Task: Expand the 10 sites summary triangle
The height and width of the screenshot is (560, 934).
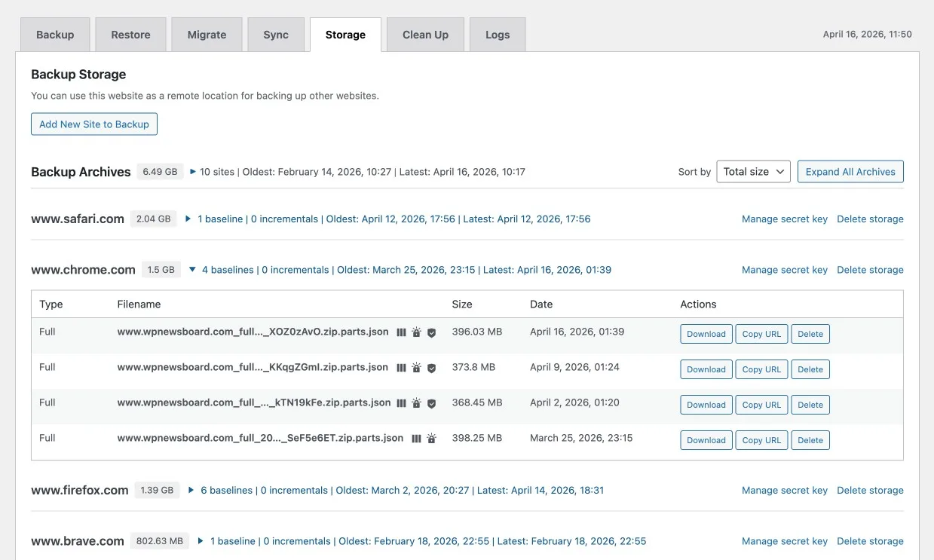Action: pos(193,172)
